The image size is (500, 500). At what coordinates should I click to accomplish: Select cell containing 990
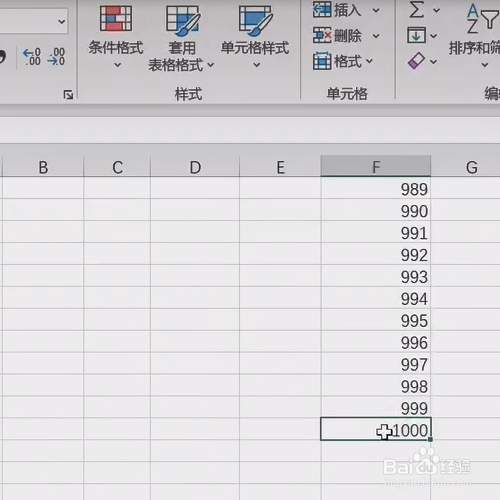[x=376, y=210]
